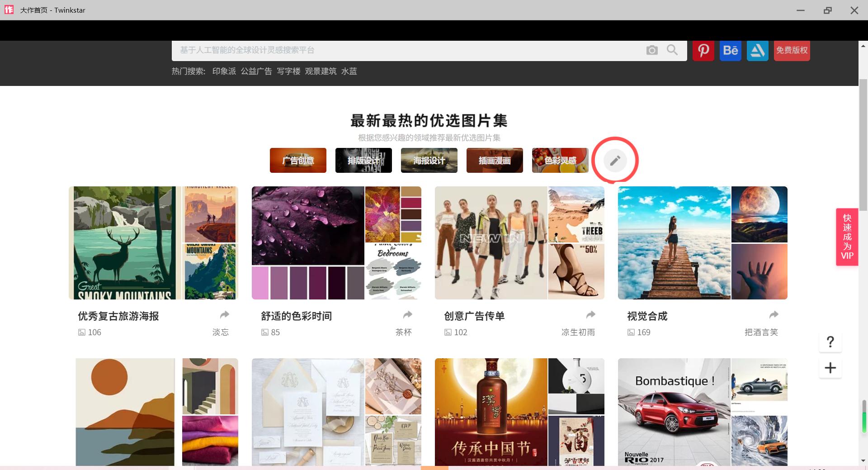Viewport: 868px width, 470px height.
Task: Share the 视觉合成 collection
Action: point(774,314)
